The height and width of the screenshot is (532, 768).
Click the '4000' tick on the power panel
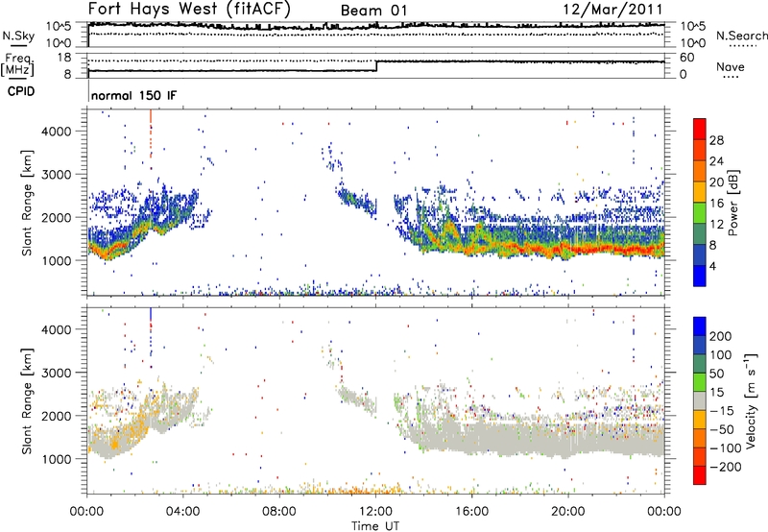tap(56, 132)
